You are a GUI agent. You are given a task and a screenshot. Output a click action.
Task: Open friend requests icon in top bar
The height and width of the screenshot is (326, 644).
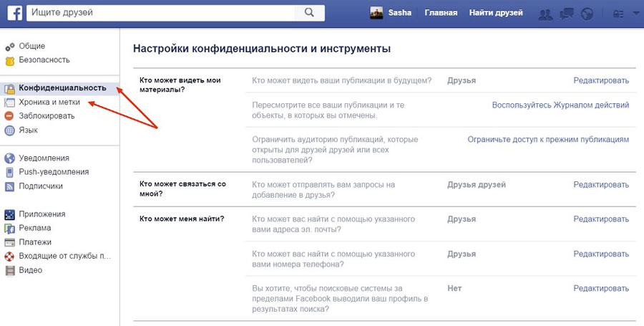click(x=545, y=13)
